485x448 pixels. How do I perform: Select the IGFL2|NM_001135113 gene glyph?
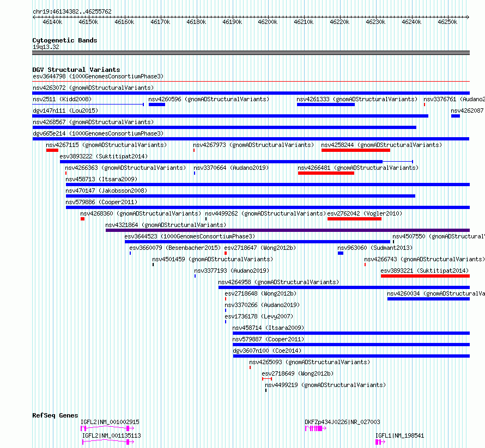point(108,442)
